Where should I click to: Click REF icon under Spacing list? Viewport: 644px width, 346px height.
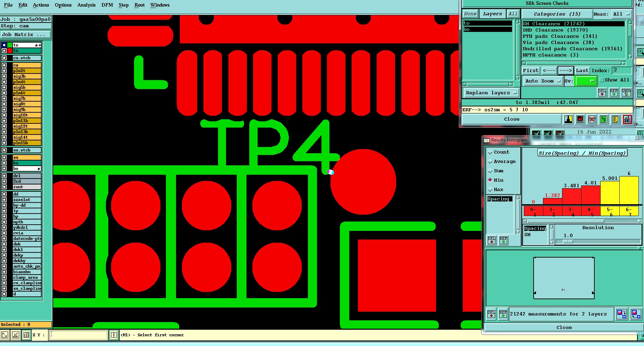(503, 240)
